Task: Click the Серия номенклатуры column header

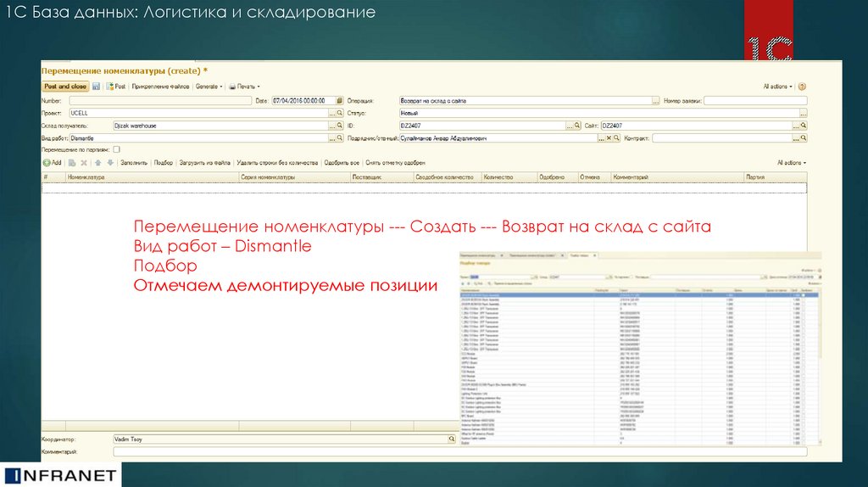Action: coord(294,177)
